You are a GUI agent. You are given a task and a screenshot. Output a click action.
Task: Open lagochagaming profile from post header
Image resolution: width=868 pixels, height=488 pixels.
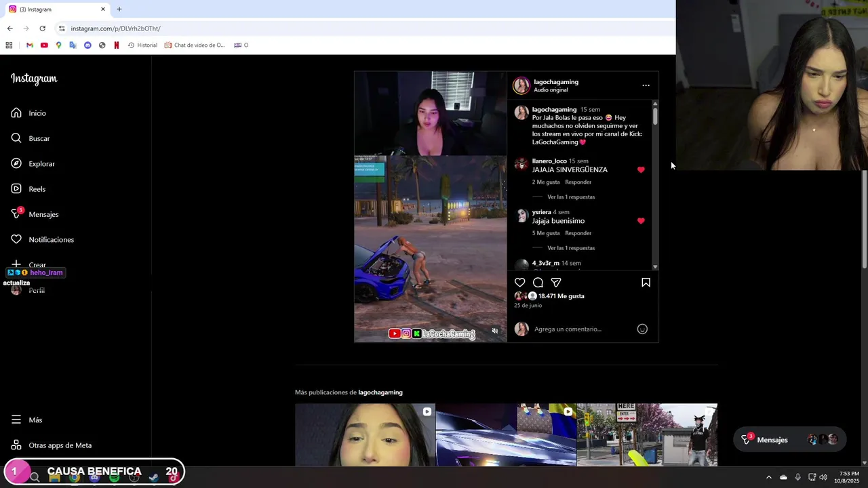pyautogui.click(x=556, y=82)
